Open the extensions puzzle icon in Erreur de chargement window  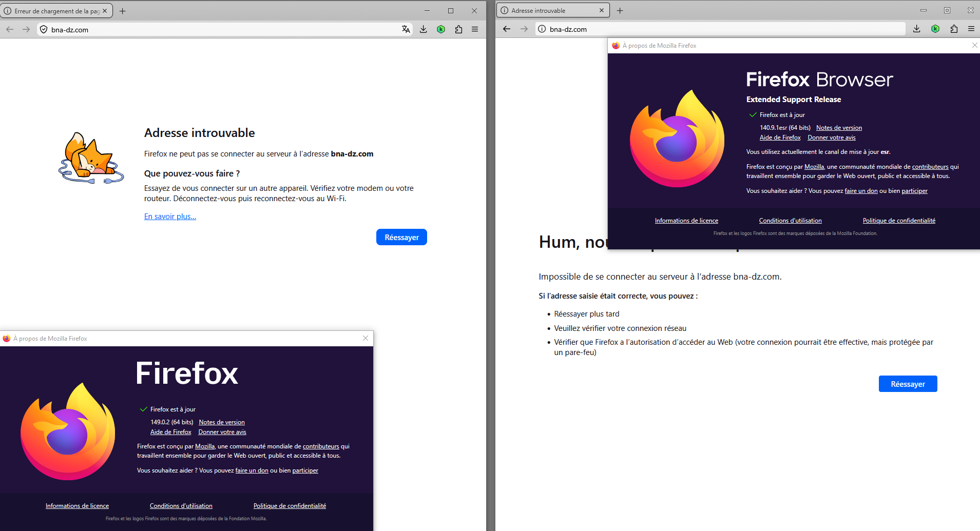[x=458, y=29]
